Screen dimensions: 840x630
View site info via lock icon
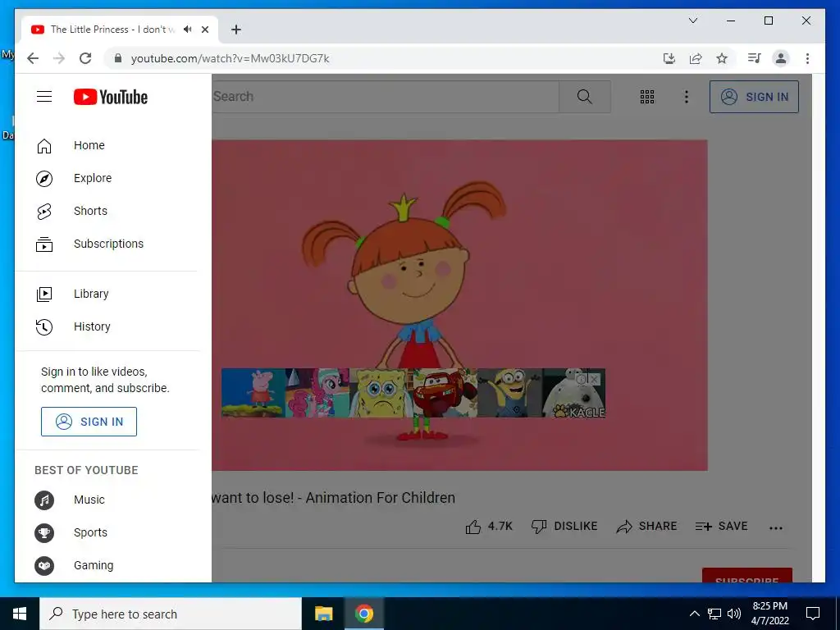click(x=118, y=58)
